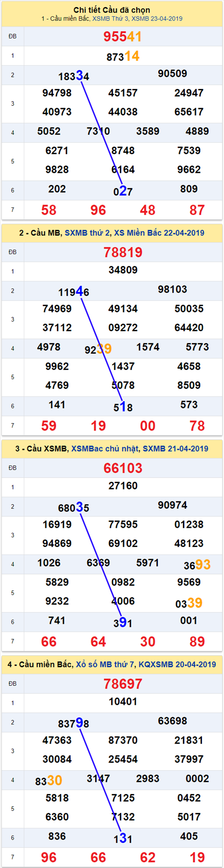Select the number 77595
Image resolution: width=224 pixels, height=868 pixels.
tap(123, 524)
